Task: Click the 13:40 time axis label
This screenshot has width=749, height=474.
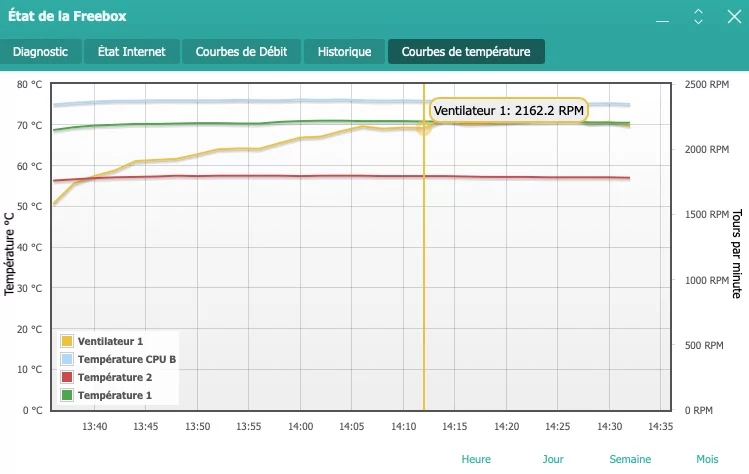Action: [x=95, y=426]
